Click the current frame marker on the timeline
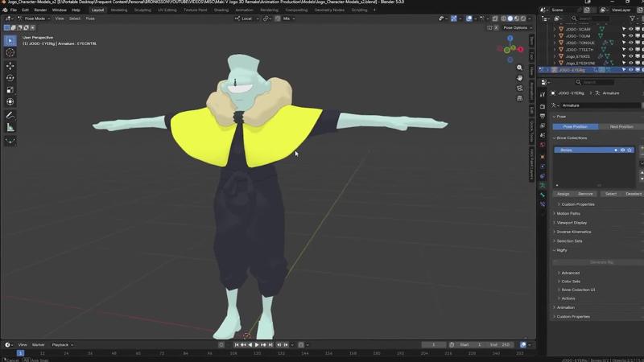This screenshot has width=644, height=362. pyautogui.click(x=20, y=353)
